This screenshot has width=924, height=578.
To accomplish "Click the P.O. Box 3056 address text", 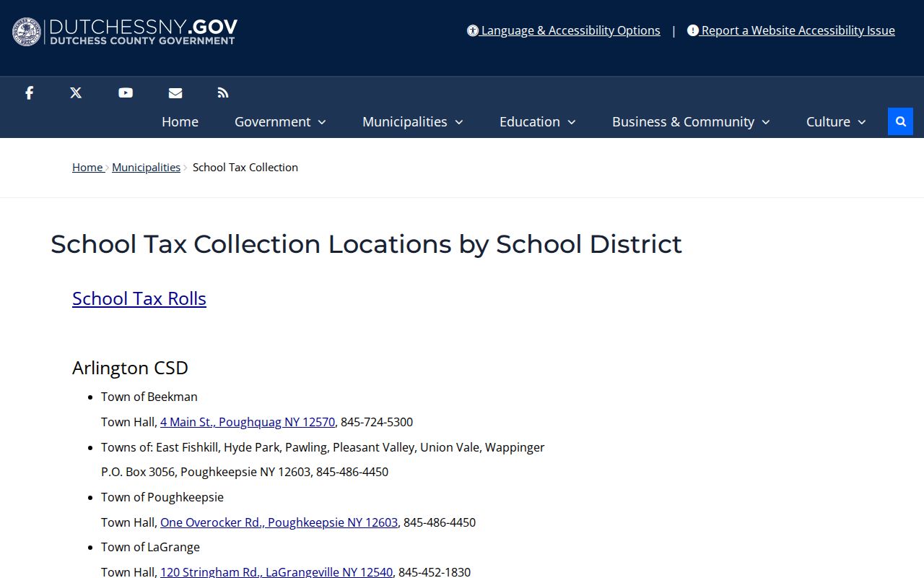I will point(245,472).
